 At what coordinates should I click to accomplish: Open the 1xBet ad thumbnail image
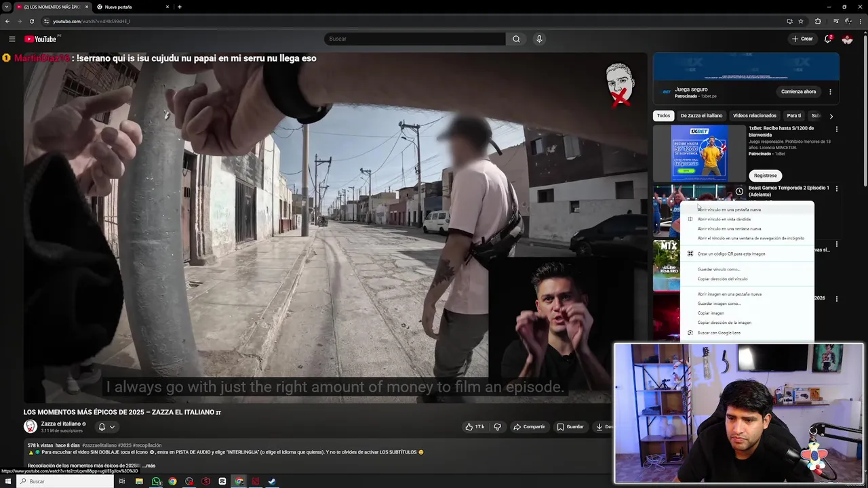click(699, 152)
